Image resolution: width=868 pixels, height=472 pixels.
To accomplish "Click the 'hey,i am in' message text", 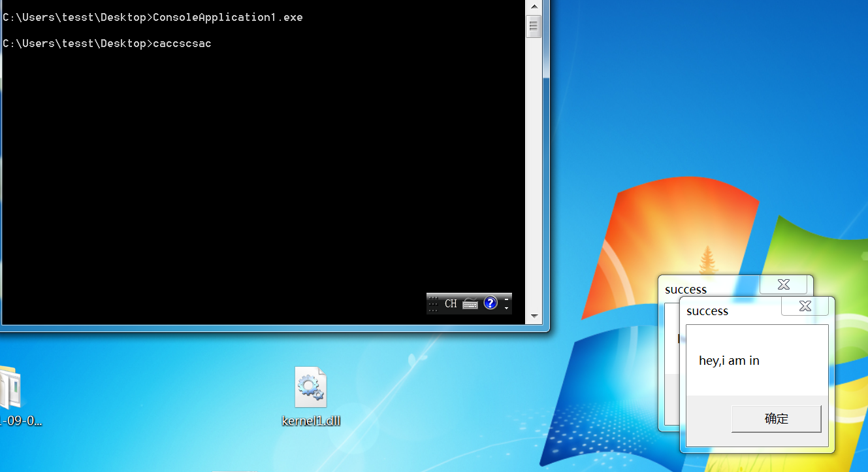I will coord(729,360).
